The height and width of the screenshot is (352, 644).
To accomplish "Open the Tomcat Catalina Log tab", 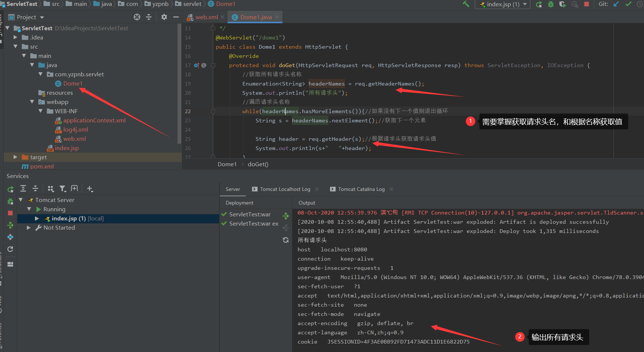I will [x=358, y=189].
